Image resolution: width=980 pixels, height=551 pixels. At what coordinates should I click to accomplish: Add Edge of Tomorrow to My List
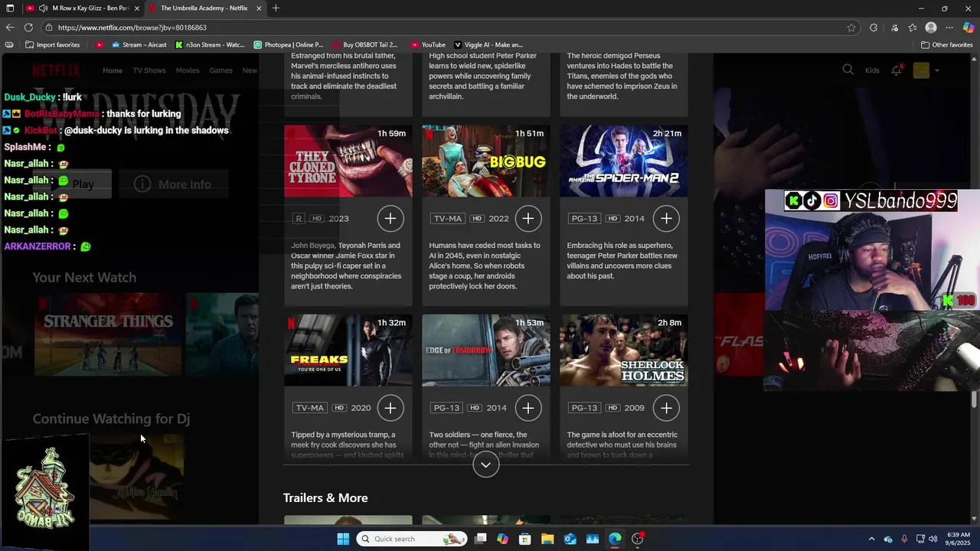coord(528,408)
